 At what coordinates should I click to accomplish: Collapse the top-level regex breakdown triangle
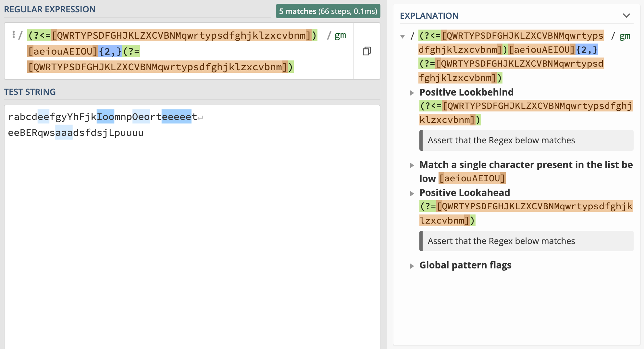click(x=403, y=36)
